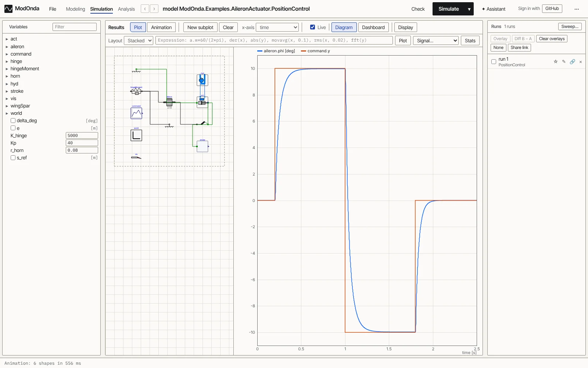Select the aileron body component in diagram
The image size is (588, 368).
click(x=169, y=102)
